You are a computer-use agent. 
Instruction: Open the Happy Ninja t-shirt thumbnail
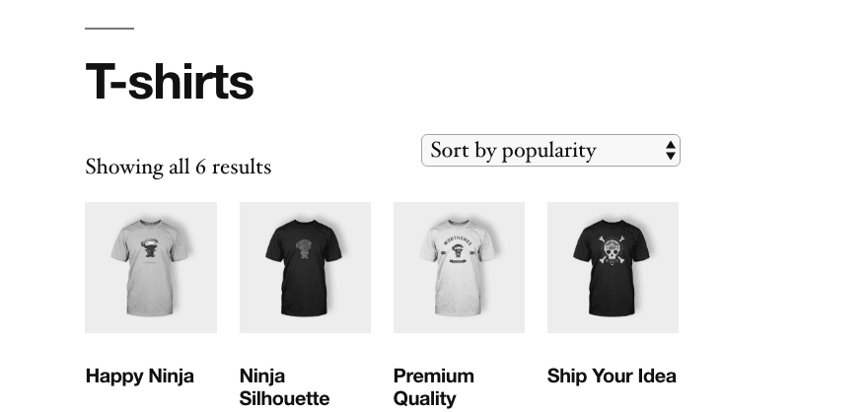[x=150, y=267]
